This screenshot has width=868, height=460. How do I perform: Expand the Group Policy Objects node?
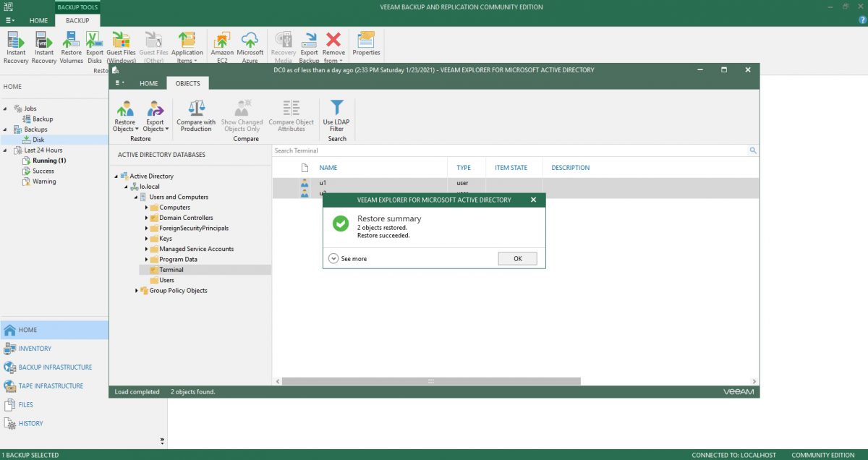coord(136,290)
